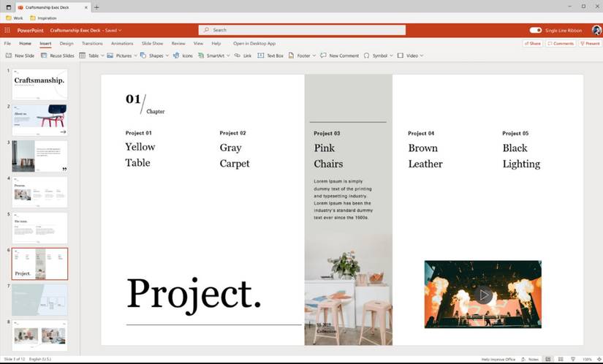Click in the Search box

[x=302, y=30]
